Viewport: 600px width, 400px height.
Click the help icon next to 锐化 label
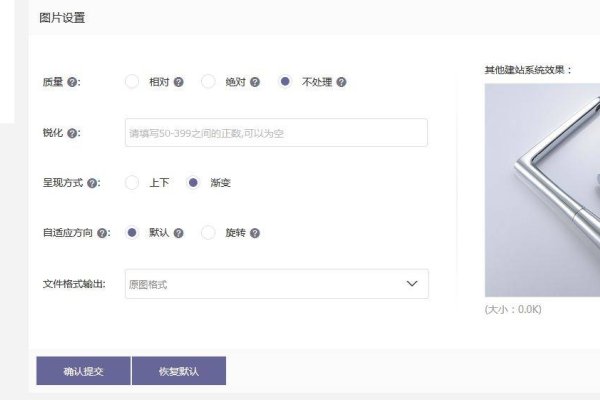[72, 133]
